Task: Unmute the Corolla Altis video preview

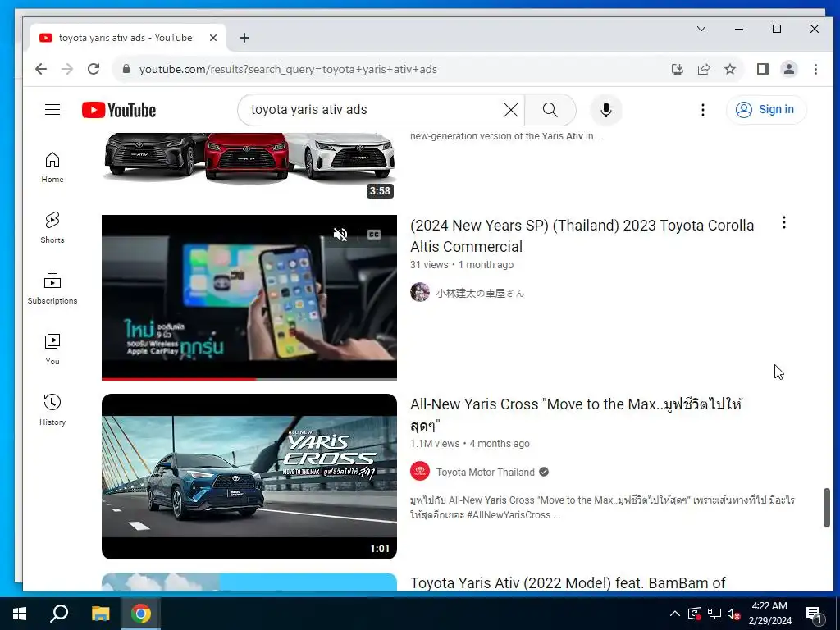Action: point(340,235)
